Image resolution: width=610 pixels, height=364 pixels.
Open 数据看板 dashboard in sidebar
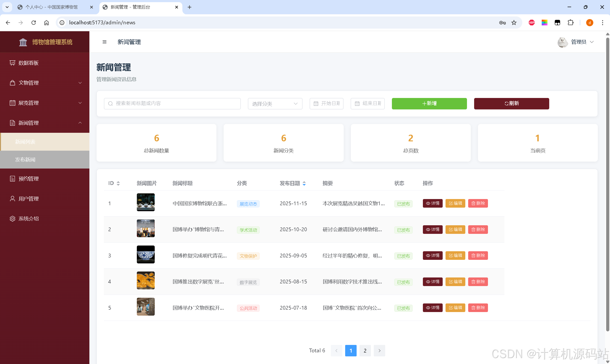click(28, 63)
